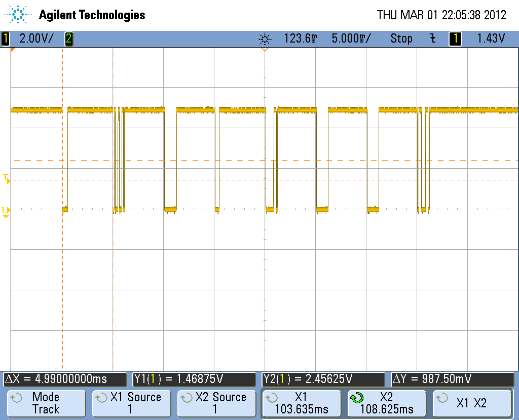The width and height of the screenshot is (519, 420).
Task: Click the 5.000ms/ timebase setting
Action: coord(351,39)
